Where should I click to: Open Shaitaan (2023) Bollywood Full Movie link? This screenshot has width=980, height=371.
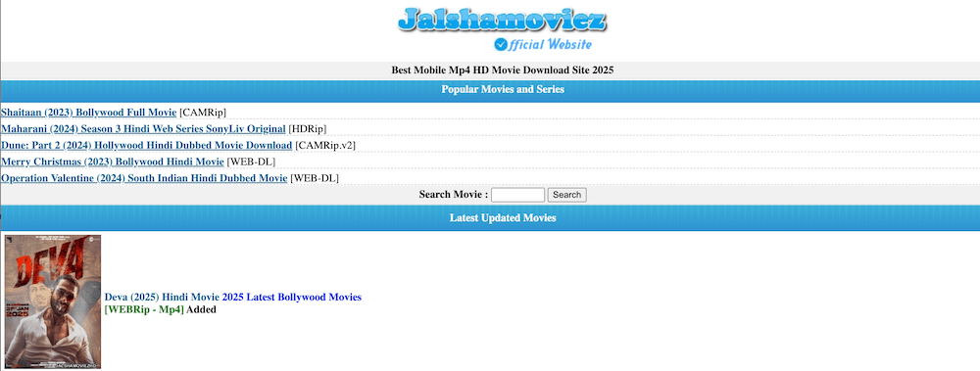coord(89,113)
